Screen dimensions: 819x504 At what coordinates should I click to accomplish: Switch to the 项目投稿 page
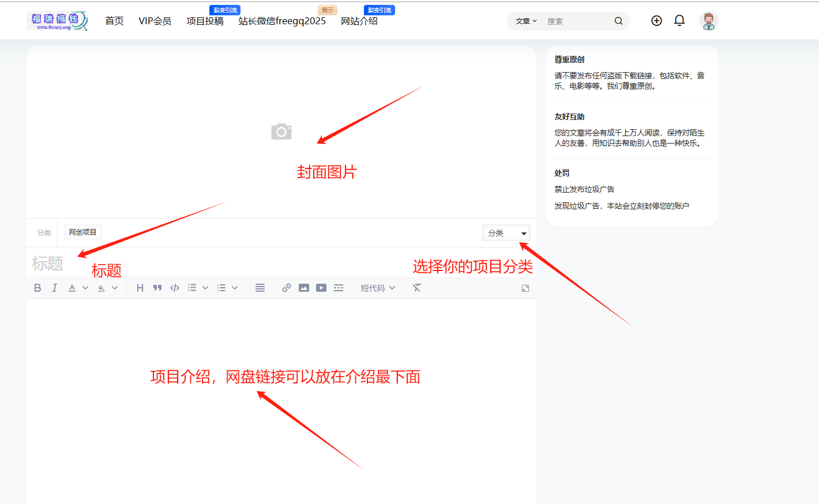[205, 20]
